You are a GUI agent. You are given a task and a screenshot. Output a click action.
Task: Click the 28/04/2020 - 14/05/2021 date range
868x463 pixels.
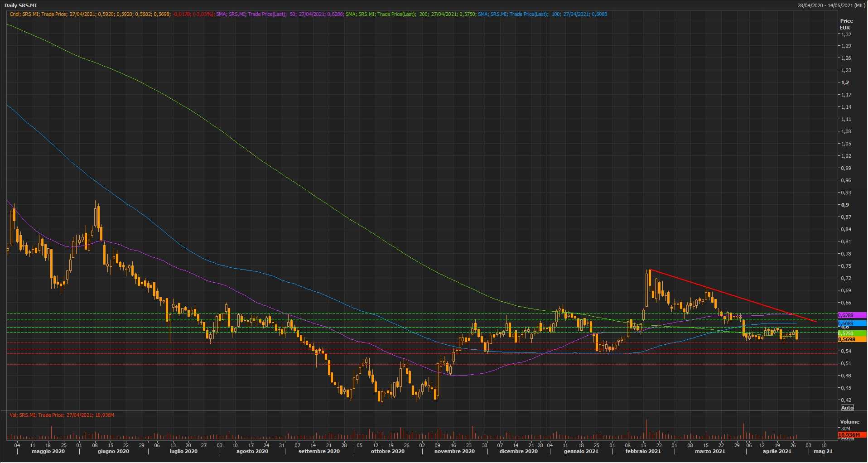831,5
